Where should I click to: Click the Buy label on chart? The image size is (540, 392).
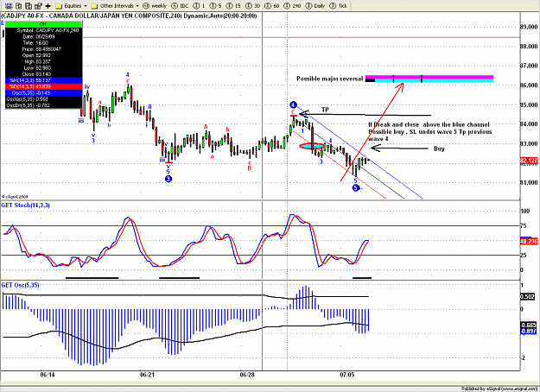point(439,149)
